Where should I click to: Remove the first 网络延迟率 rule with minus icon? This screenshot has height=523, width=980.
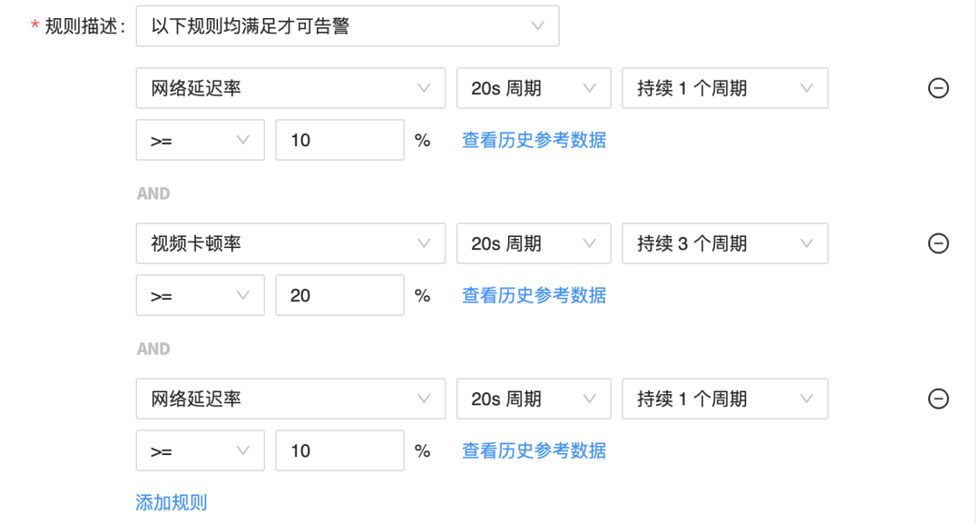pos(938,88)
